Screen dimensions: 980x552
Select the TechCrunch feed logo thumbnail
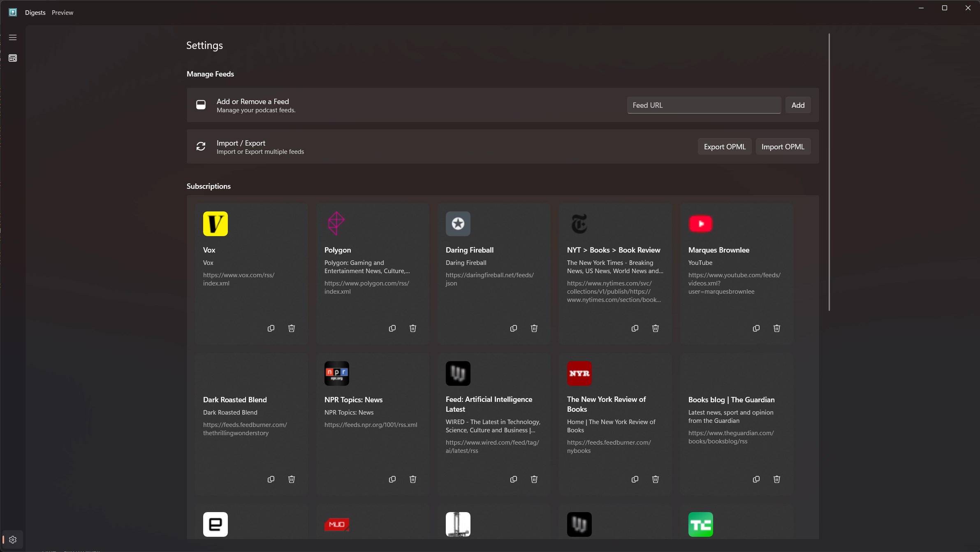[x=701, y=524]
